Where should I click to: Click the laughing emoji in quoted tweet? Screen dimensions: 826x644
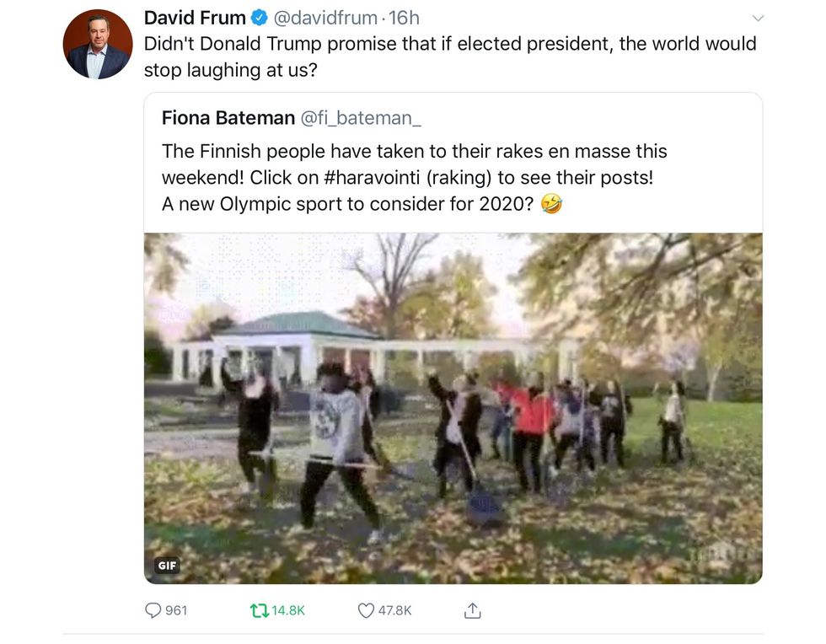(551, 204)
